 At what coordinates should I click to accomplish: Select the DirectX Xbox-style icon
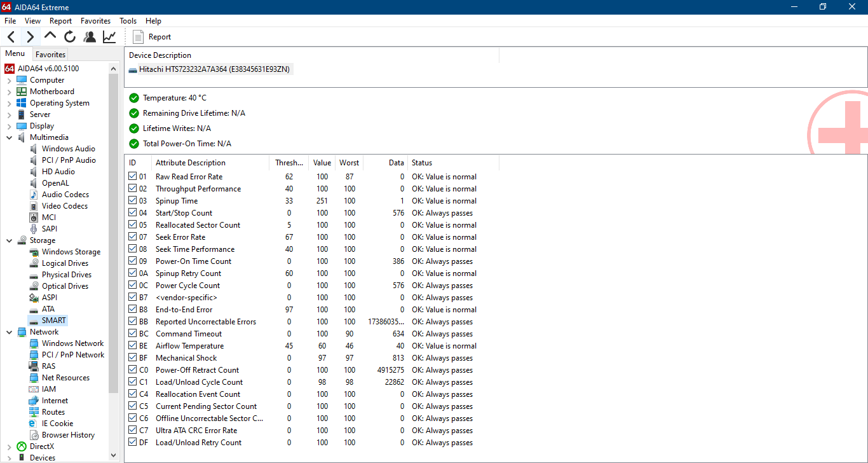point(22,446)
